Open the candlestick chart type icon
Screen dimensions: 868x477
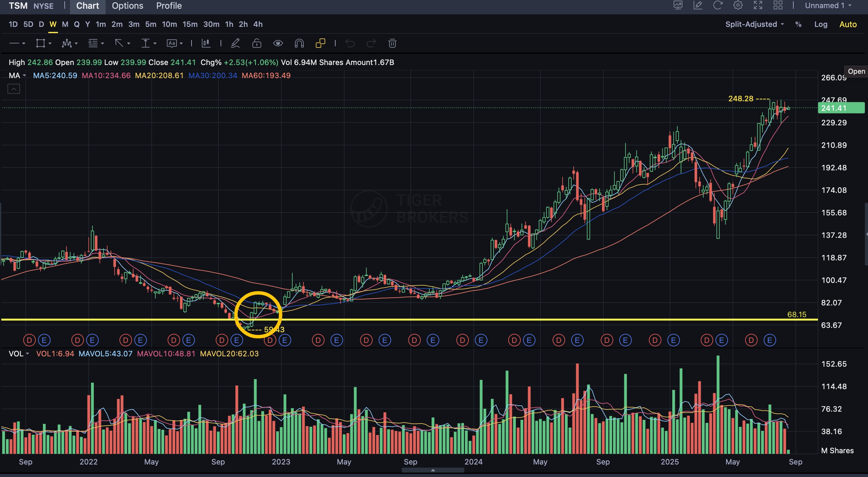206,43
